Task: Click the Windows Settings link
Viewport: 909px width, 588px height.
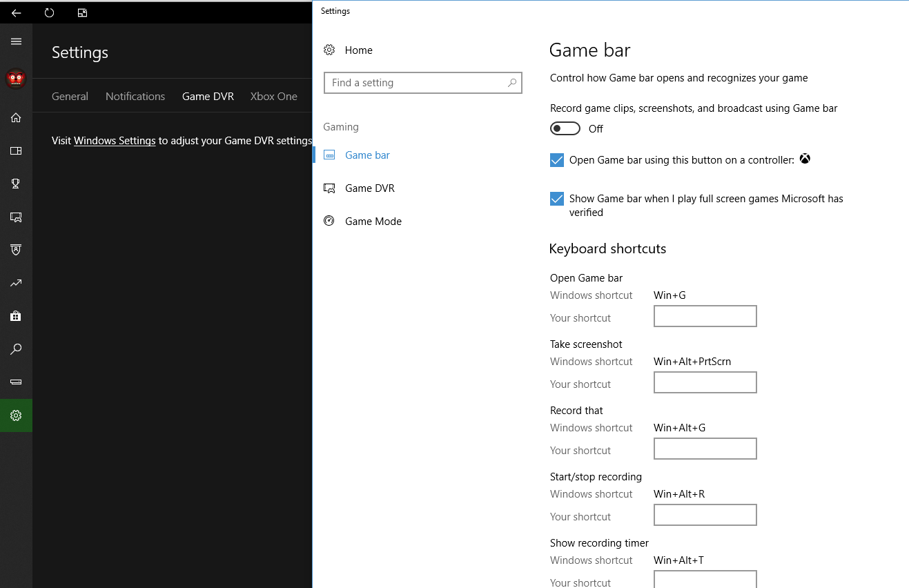Action: coord(115,141)
